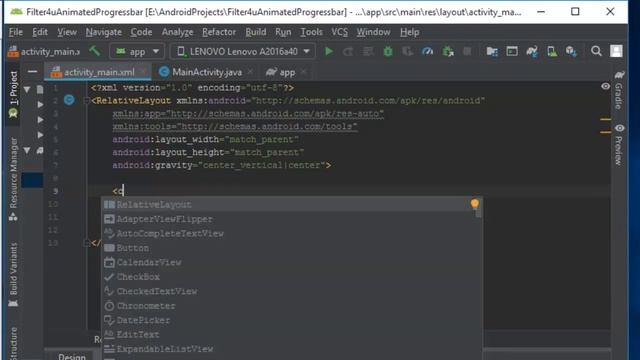The width and height of the screenshot is (640, 360).
Task: Click the inspection eye icon in editor corner
Action: (x=605, y=86)
